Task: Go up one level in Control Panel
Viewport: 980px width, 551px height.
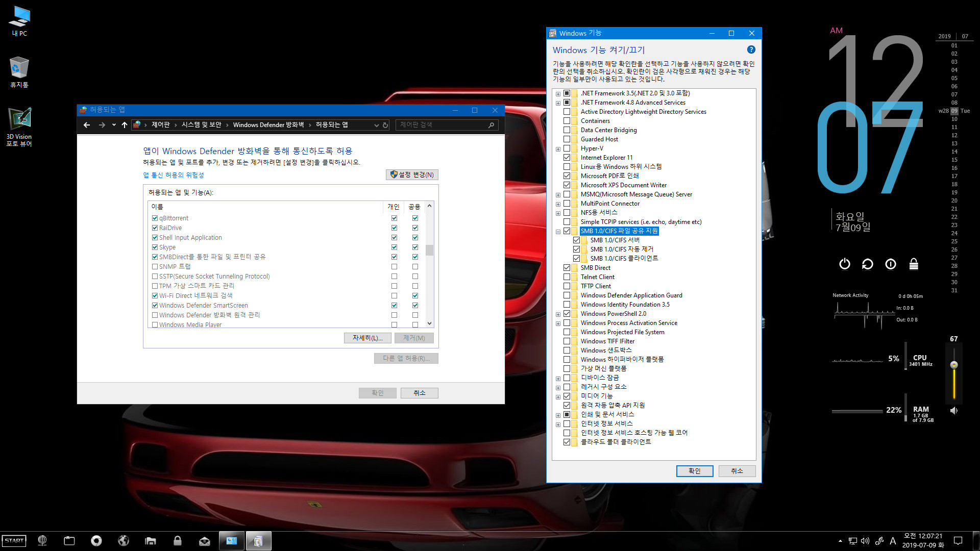Action: click(x=125, y=125)
